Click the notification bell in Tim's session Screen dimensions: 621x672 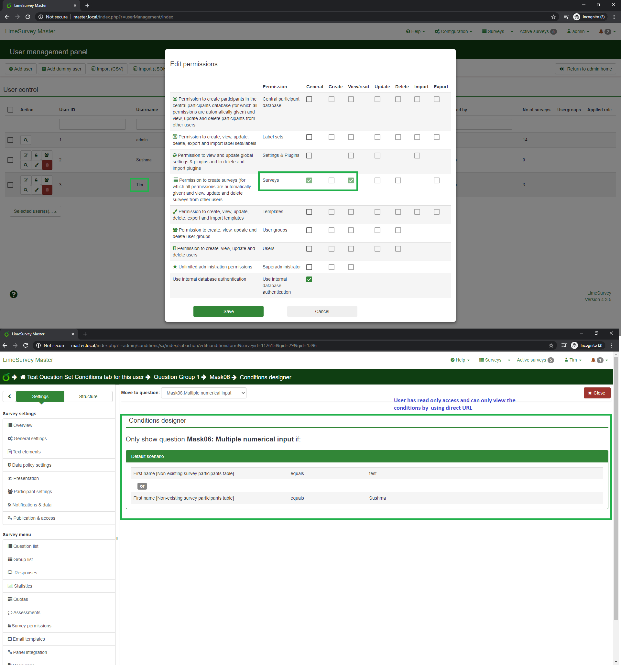[593, 360]
